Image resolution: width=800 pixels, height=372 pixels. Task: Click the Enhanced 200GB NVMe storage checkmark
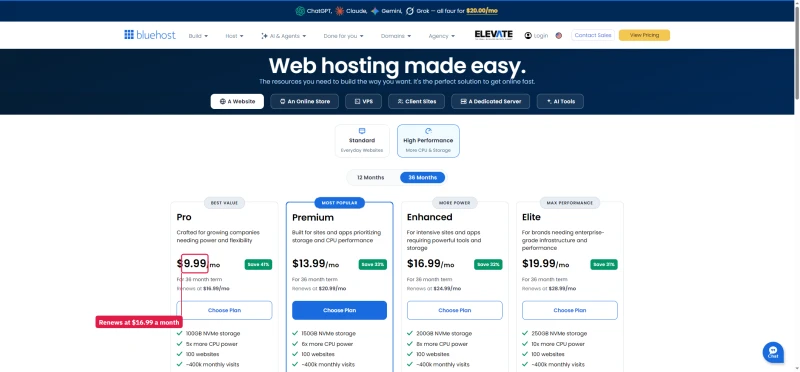[x=410, y=333]
